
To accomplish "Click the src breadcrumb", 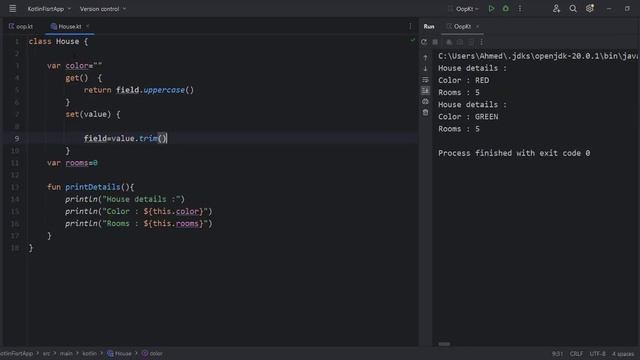I will click(47, 353).
